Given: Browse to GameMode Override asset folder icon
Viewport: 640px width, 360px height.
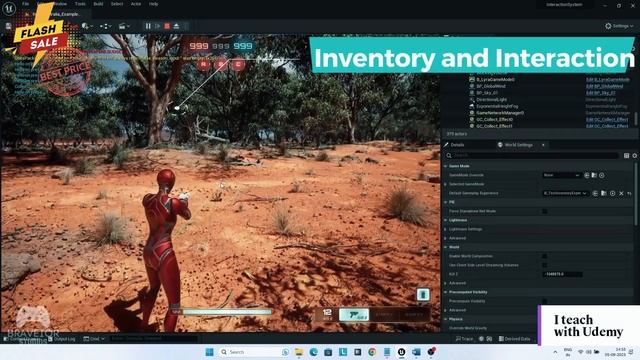Looking at the screenshot, I should coord(594,175).
